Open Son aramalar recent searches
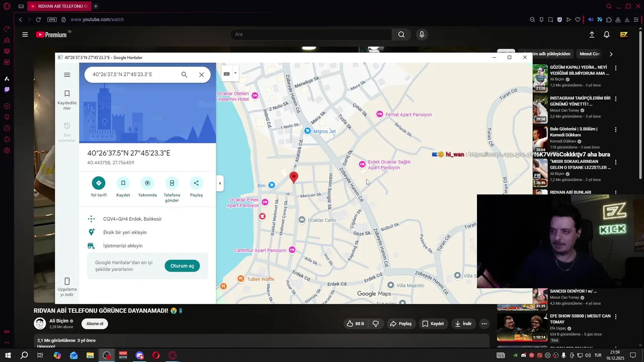The width and height of the screenshot is (644, 362). (67, 132)
